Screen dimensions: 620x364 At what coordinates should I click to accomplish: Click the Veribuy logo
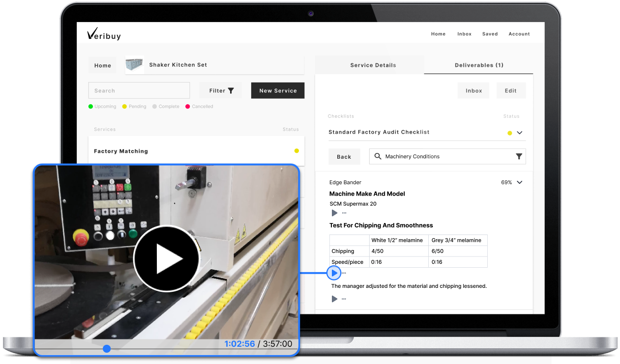(104, 34)
